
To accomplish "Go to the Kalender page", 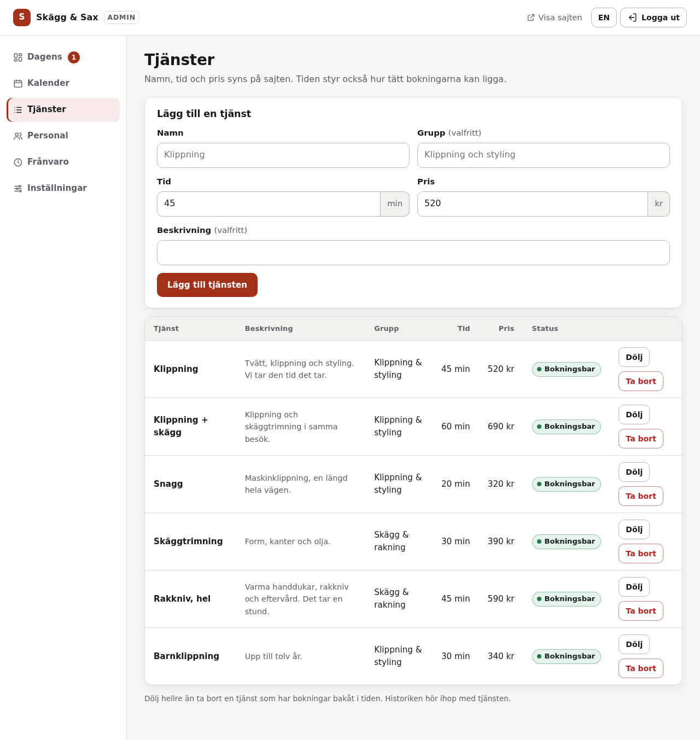I will (63, 83).
